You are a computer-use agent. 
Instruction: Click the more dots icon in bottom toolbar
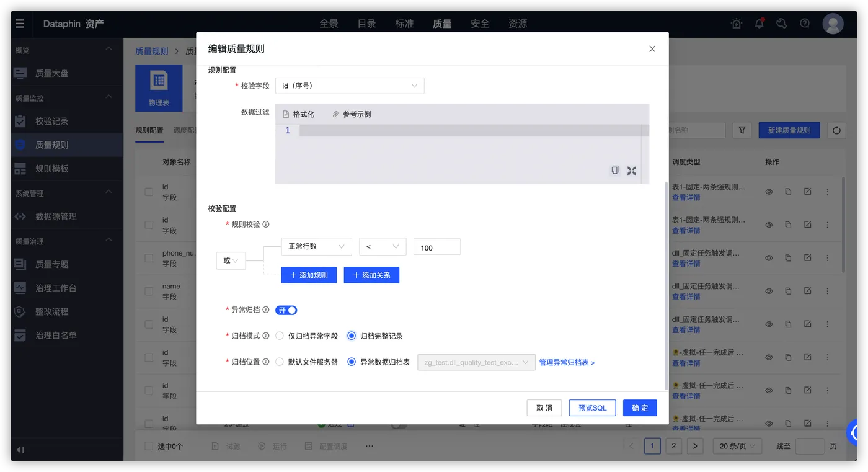click(x=370, y=446)
